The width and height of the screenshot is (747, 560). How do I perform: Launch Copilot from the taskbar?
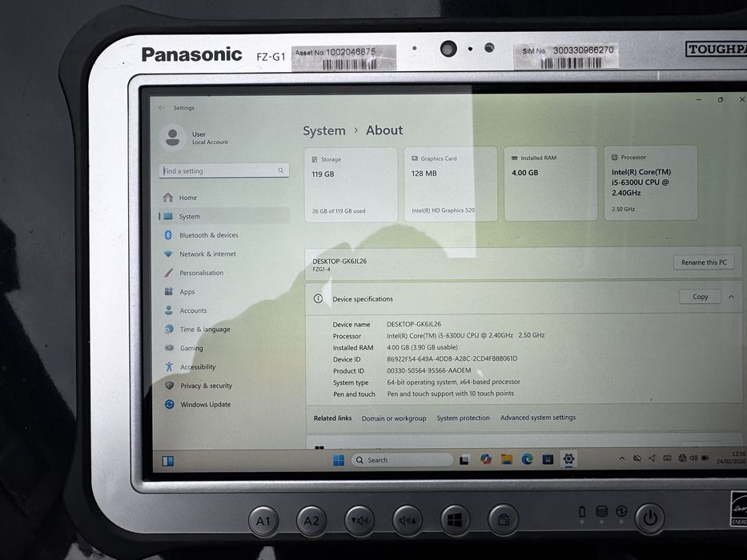tap(485, 459)
